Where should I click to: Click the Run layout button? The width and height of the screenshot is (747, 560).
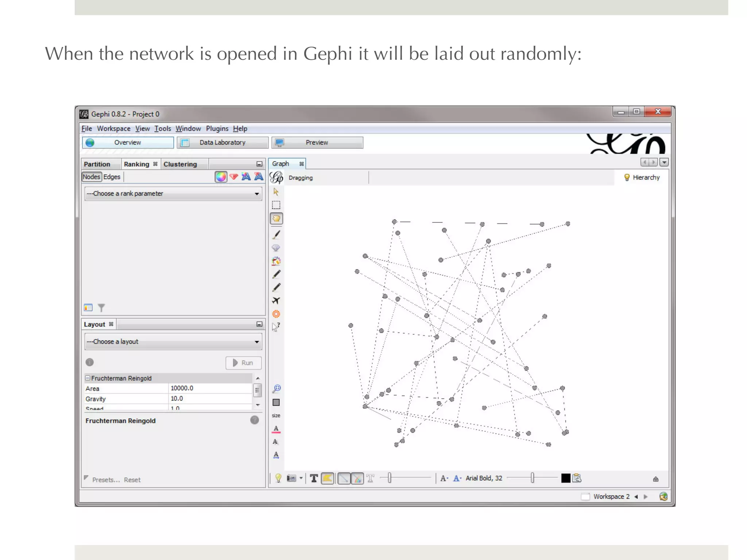[243, 363]
